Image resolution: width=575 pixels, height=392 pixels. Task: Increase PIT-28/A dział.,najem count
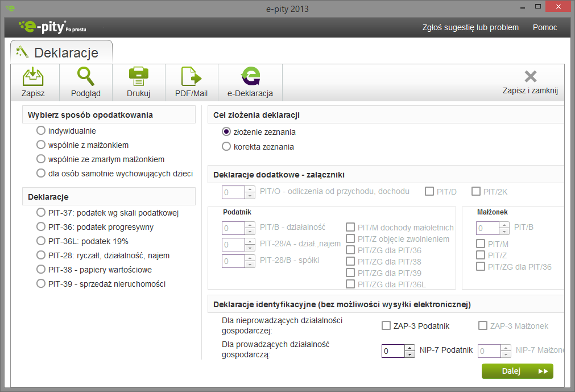[x=250, y=241]
